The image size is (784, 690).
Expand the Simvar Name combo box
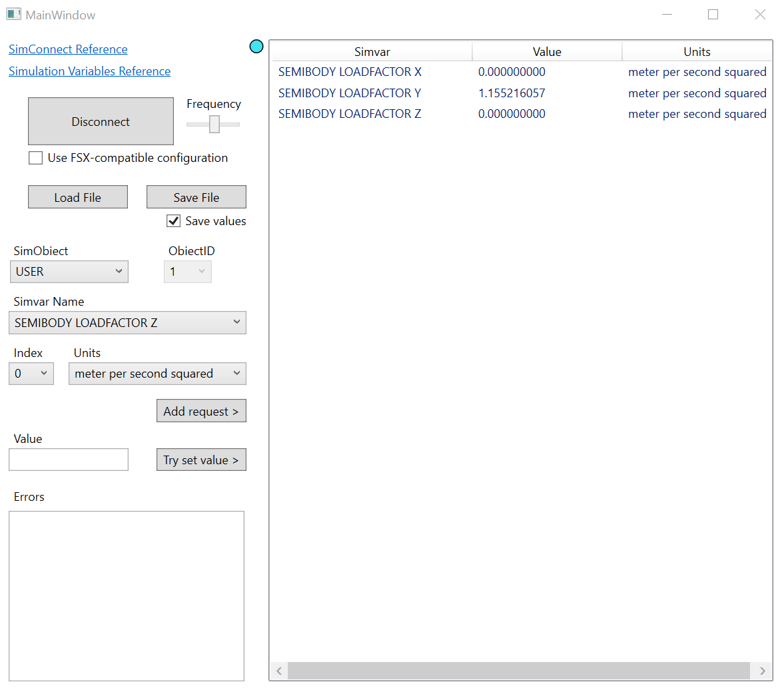point(127,323)
